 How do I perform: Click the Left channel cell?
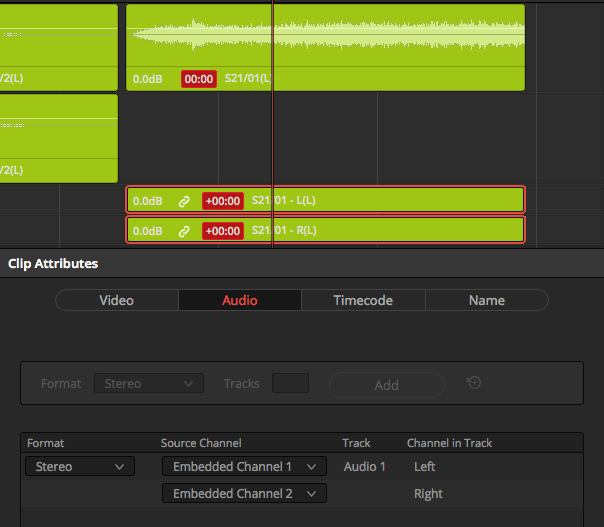(424, 467)
